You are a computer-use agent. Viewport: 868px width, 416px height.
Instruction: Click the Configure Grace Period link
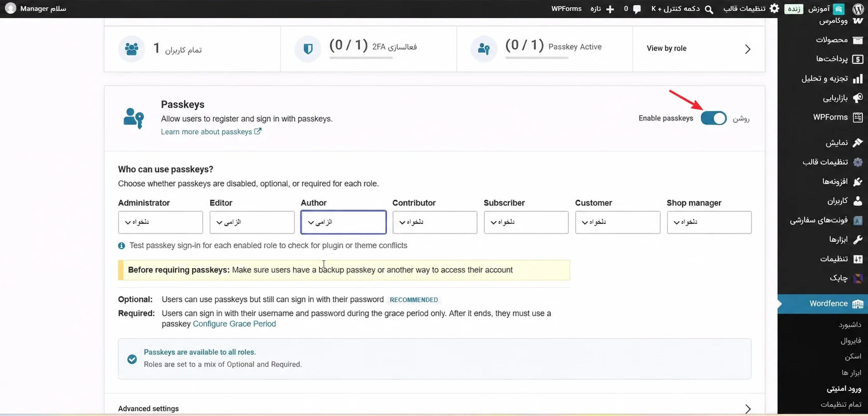234,324
